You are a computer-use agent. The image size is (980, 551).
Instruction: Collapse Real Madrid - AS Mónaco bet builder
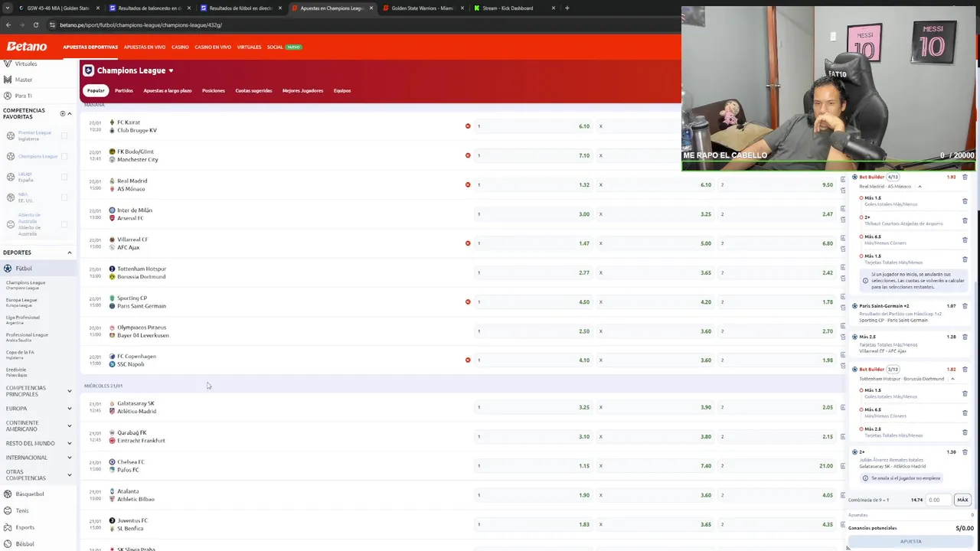pos(920,187)
